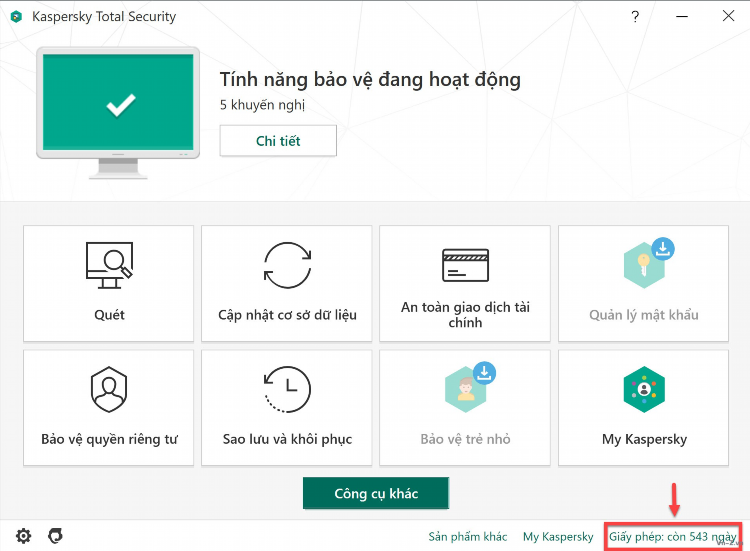Close the Kaspersky Total Security window

pos(728,16)
